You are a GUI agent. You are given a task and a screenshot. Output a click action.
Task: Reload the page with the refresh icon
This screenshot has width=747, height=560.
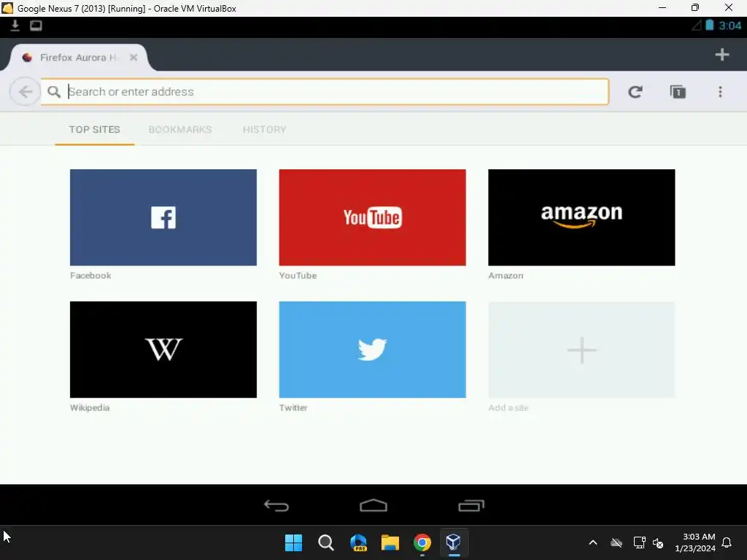(x=635, y=91)
